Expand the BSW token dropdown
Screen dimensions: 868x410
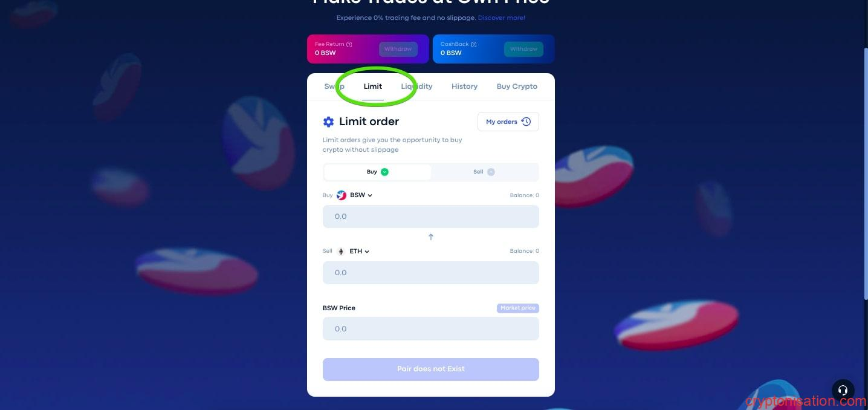[x=361, y=195]
